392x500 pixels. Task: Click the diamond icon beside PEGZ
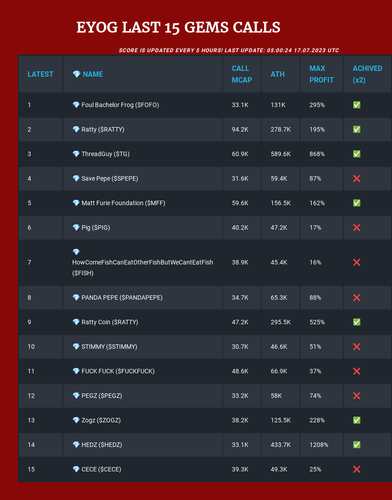[x=76, y=395]
